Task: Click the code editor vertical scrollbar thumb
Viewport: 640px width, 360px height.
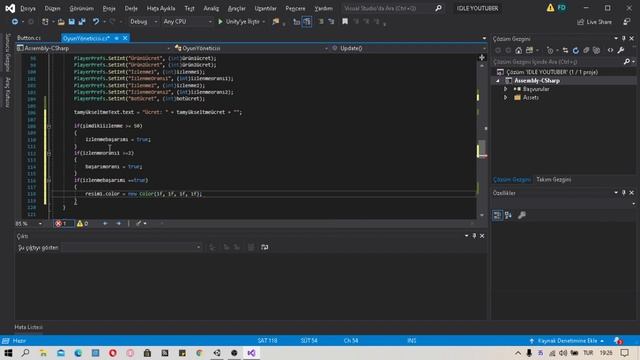Action: click(x=482, y=149)
